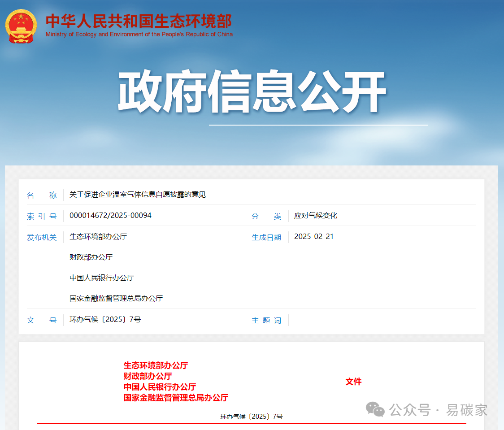
Task: Click red heading 国家金融监督管理总局办公厅
Action: tap(176, 398)
